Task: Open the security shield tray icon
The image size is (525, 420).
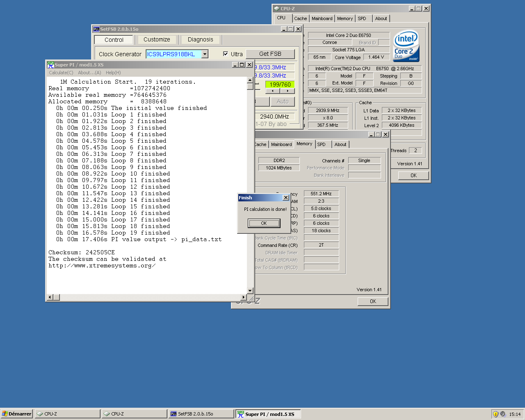Action: (495, 414)
